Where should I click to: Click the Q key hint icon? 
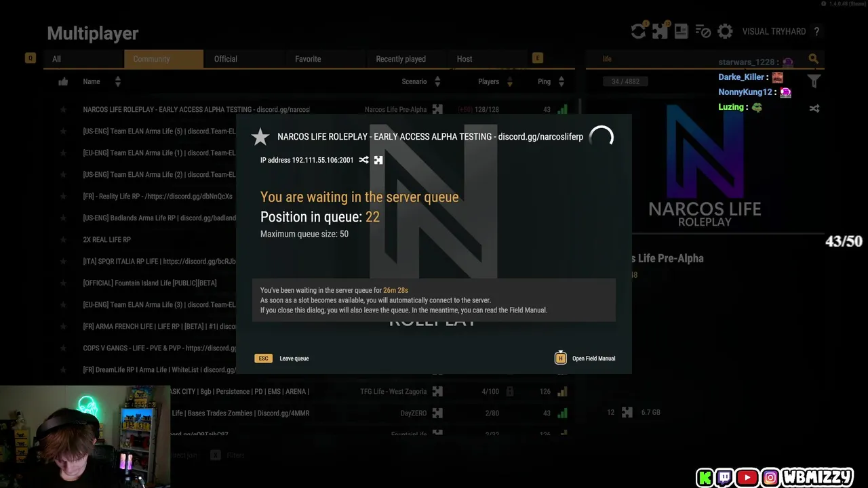click(30, 58)
